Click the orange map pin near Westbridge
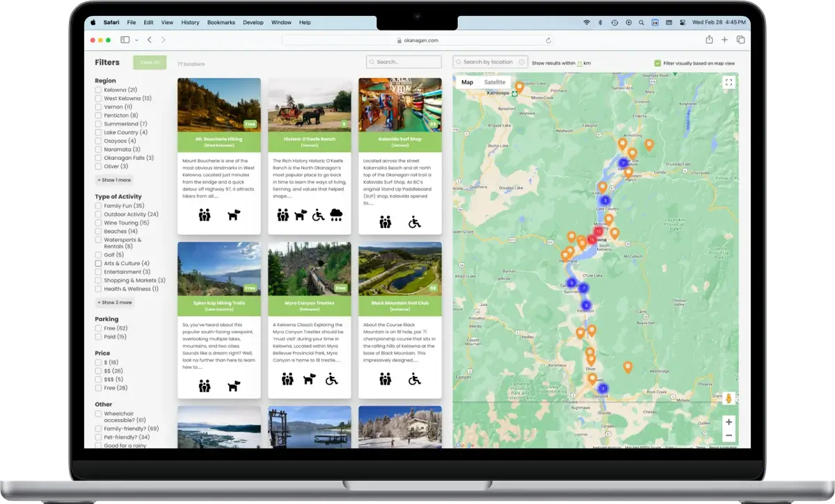The width and height of the screenshot is (835, 504). tap(628, 367)
